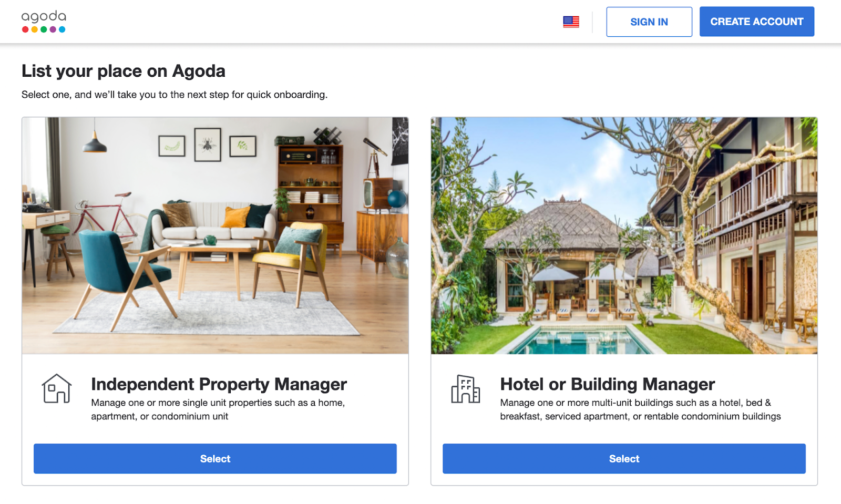841x504 pixels.
Task: Click the colored dots under Agoda logo
Action: pos(44,29)
